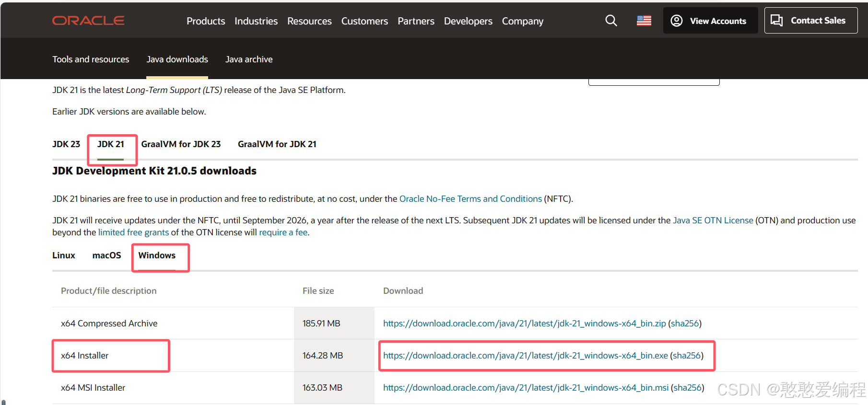The image size is (868, 405).
Task: Select the JDK 21 tab
Action: coord(111,144)
